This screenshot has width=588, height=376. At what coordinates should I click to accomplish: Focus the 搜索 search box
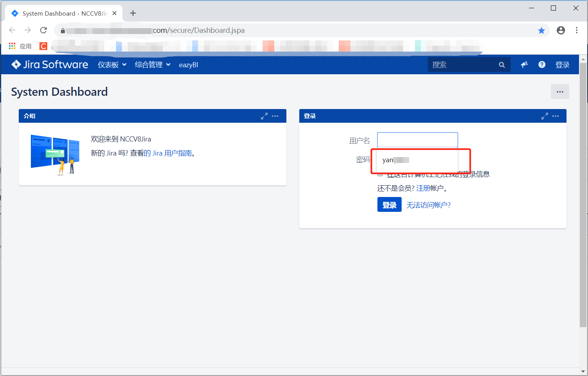click(x=469, y=65)
